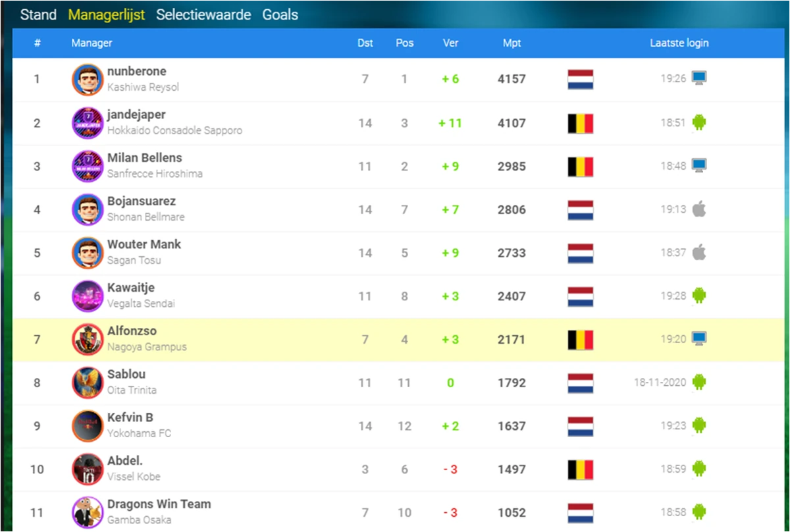Screen dimensions: 790x532
Task: Switch to the Goals tab
Action: pyautogui.click(x=280, y=14)
